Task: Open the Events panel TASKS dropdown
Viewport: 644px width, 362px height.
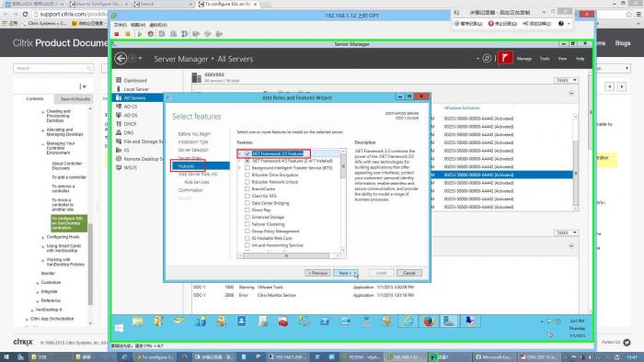Action: point(566,232)
